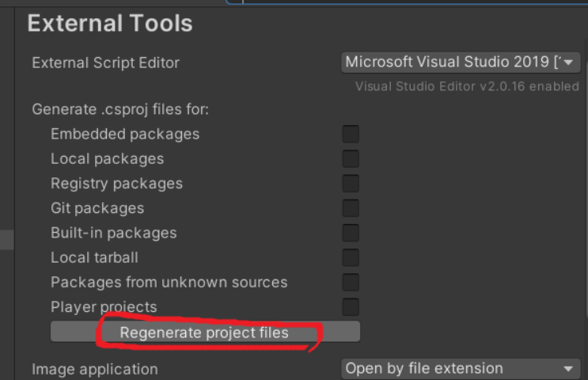Viewport: 588px width, 380px height.
Task: Click the Registry packages label text
Action: tap(116, 183)
